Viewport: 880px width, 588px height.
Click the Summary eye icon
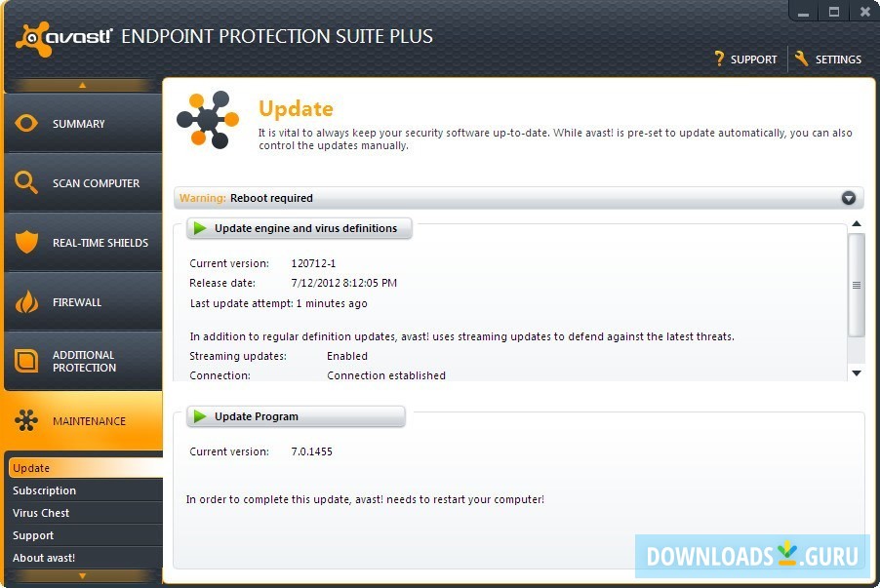[26, 123]
